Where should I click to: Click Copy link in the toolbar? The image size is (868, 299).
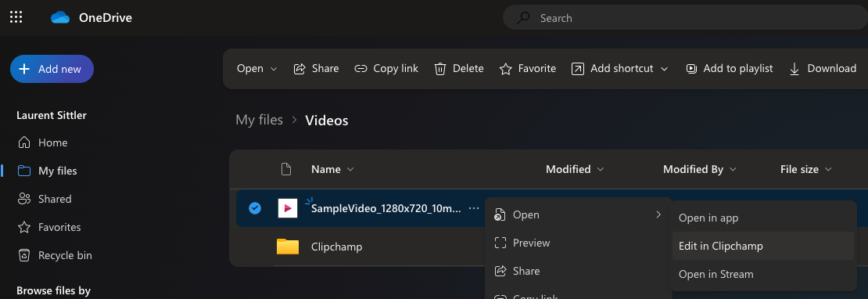[386, 68]
